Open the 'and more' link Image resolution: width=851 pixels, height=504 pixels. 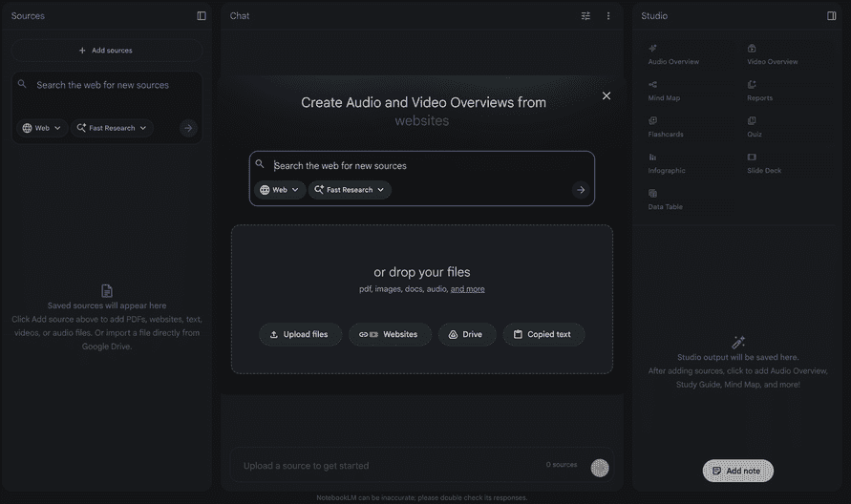[467, 289]
